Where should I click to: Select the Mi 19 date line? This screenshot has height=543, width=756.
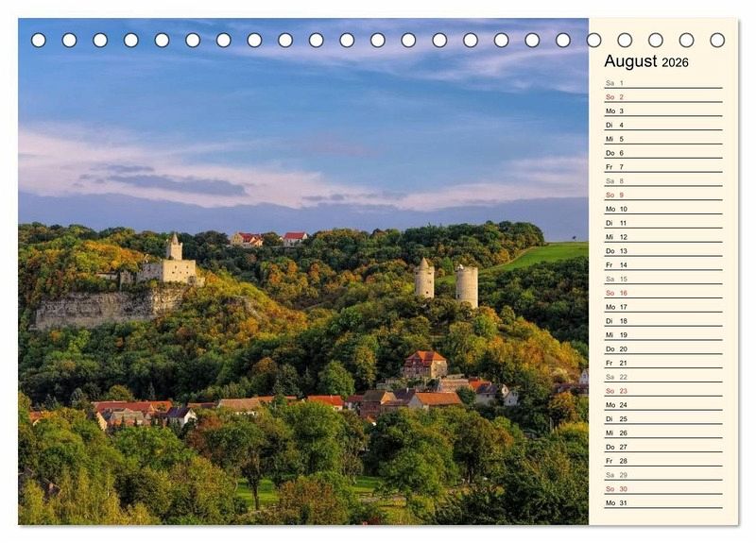pyautogui.click(x=662, y=335)
